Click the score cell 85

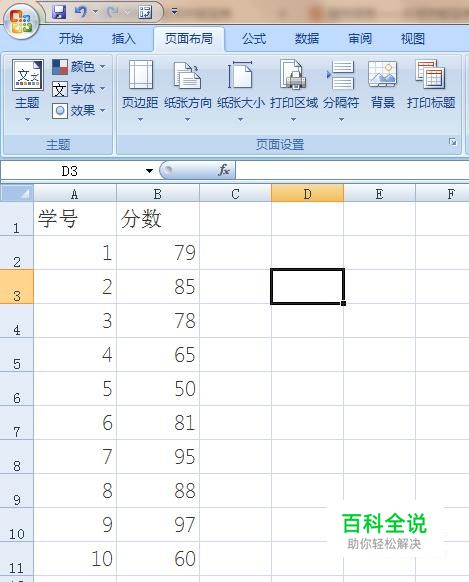[x=158, y=287]
